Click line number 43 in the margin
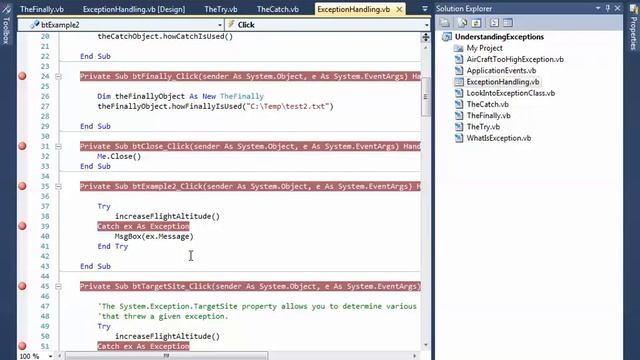The image size is (640, 360). coord(45,266)
